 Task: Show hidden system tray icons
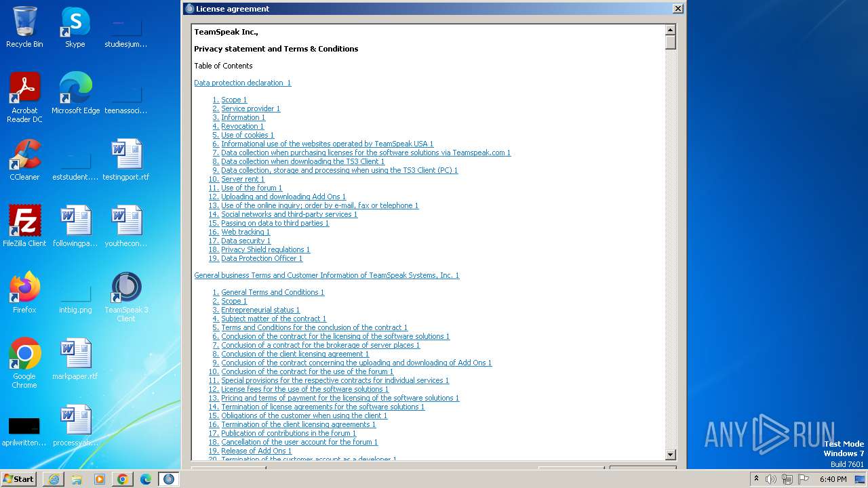click(757, 479)
